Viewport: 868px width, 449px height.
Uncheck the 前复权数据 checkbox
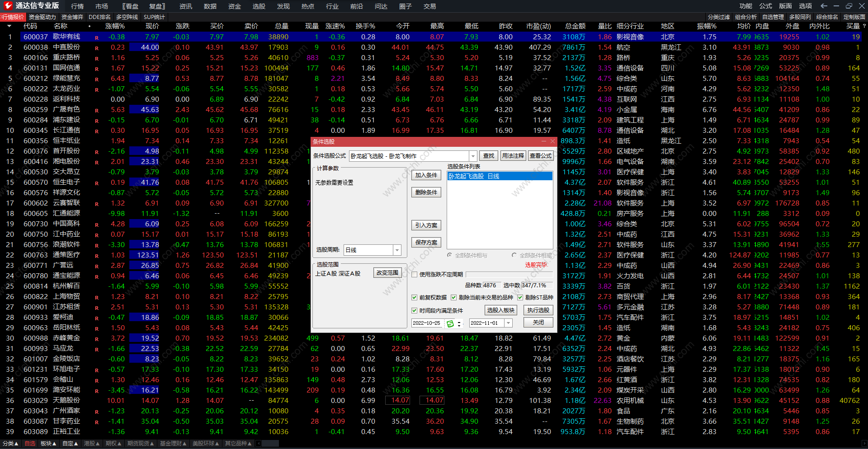click(x=414, y=297)
